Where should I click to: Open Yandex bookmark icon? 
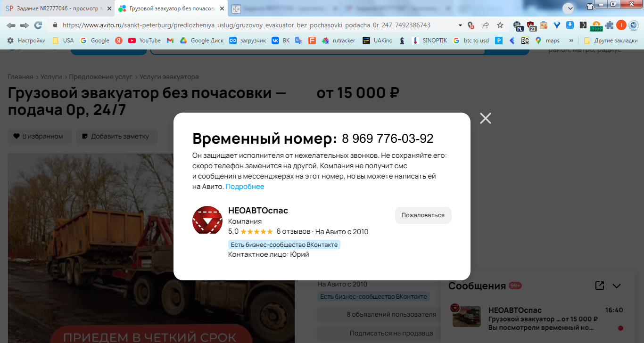tap(119, 41)
